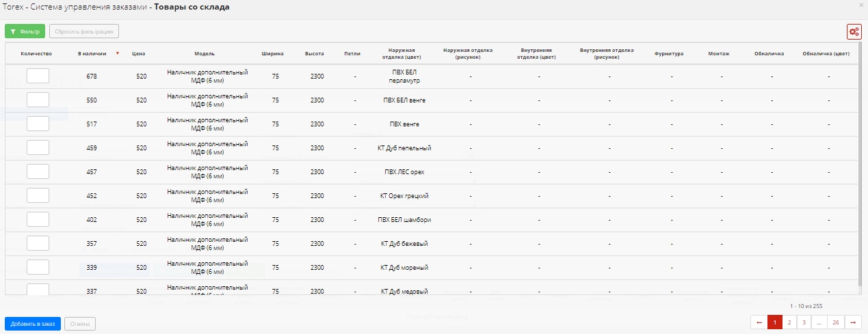
Task: Click quantity field for ПВХ венге row
Action: 38,124
